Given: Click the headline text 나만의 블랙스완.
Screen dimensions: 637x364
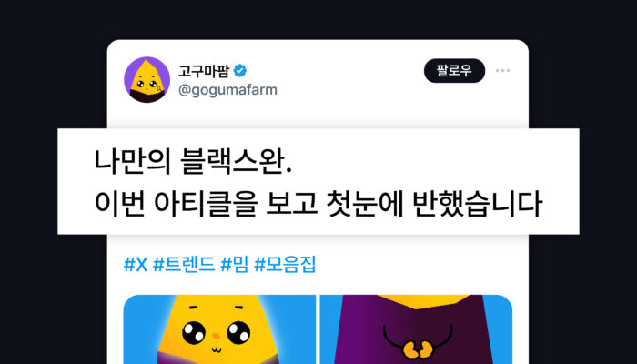Looking at the screenshot, I should click(193, 161).
